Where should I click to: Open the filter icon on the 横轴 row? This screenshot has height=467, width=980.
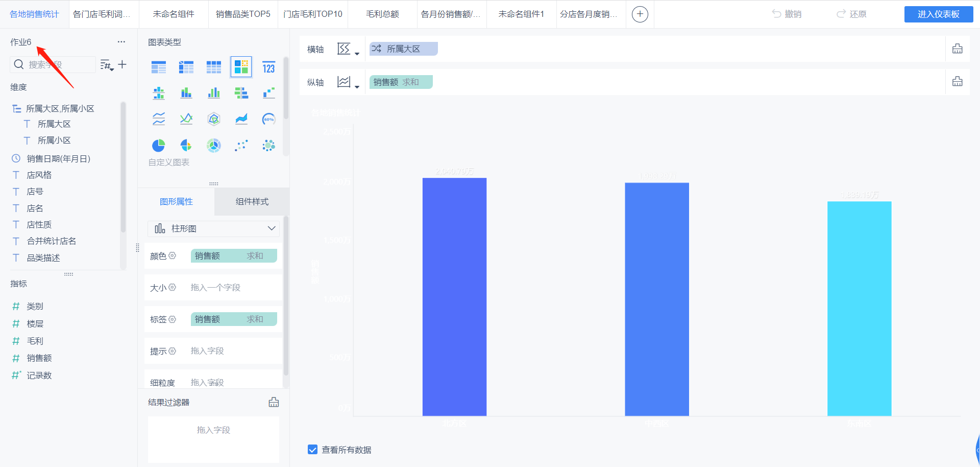click(958, 49)
